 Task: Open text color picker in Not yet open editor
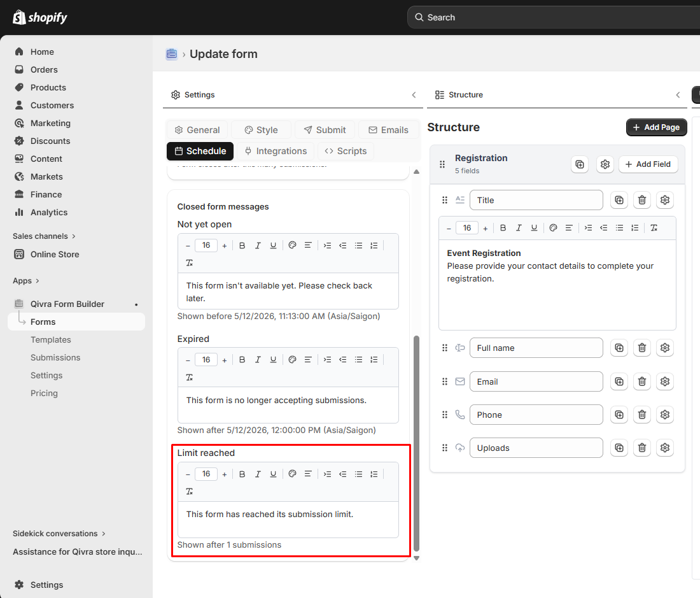click(293, 246)
